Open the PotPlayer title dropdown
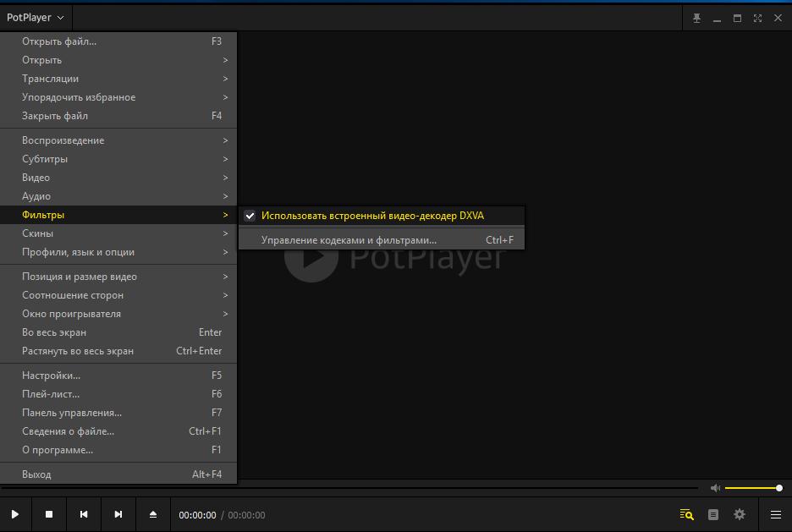This screenshot has height=532, width=792. pos(36,18)
